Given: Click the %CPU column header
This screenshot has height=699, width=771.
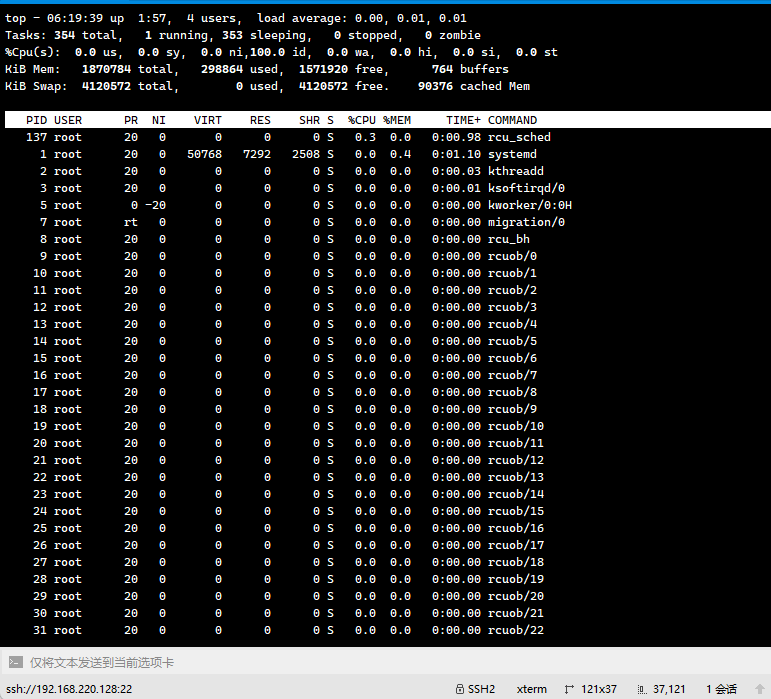Looking at the screenshot, I should (362, 120).
